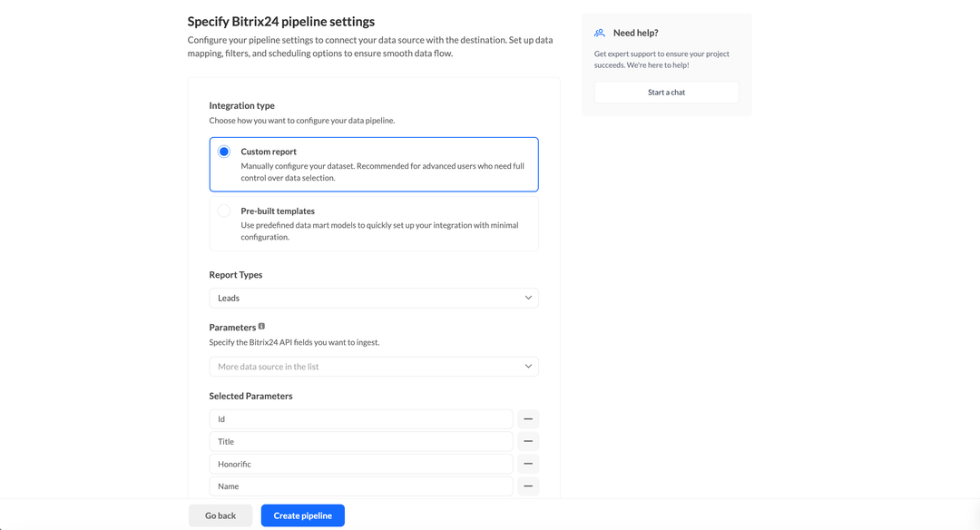
Task: Click the chevron on the data source selector
Action: click(x=527, y=366)
